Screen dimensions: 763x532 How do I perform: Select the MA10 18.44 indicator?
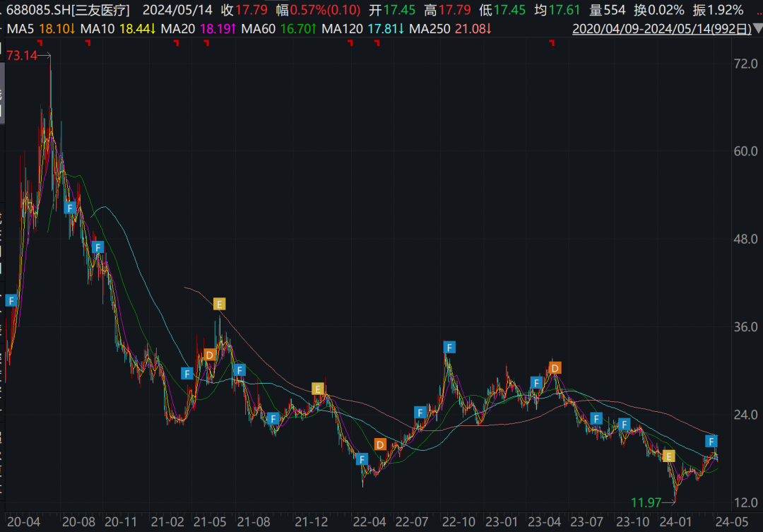click(118, 29)
